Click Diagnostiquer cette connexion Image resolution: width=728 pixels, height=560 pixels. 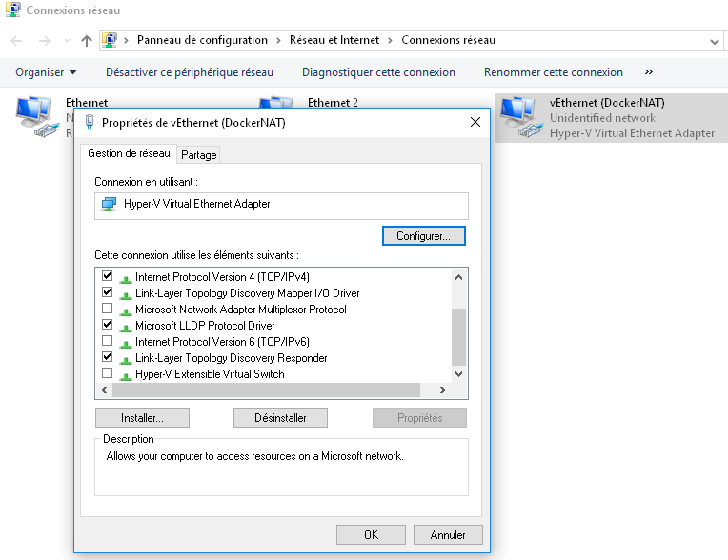(378, 72)
